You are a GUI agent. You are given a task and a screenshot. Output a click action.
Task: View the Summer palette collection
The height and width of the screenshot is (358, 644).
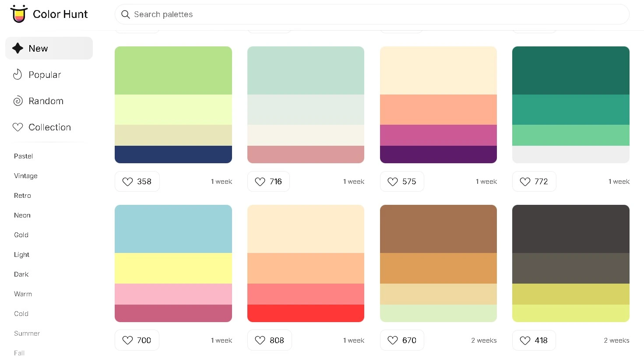pyautogui.click(x=27, y=333)
